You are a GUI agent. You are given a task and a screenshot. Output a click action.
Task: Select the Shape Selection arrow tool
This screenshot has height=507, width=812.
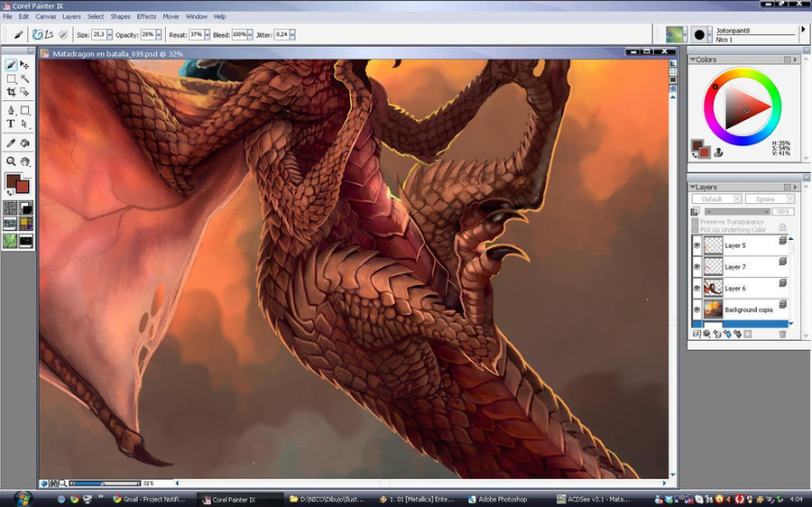pos(25,124)
